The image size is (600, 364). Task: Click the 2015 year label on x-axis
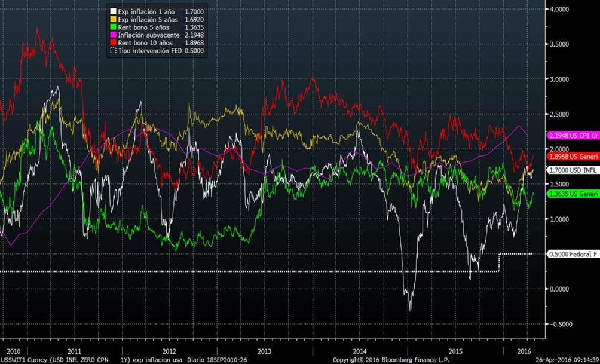point(455,351)
